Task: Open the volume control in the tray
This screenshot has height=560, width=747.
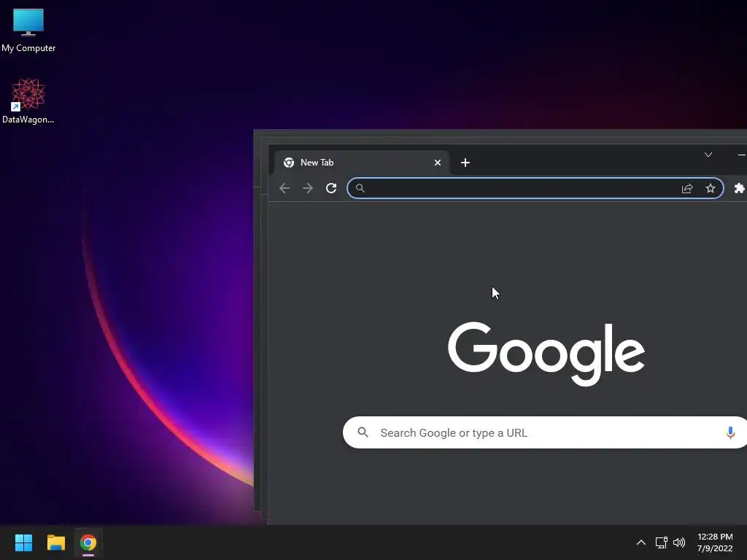Action: click(679, 542)
